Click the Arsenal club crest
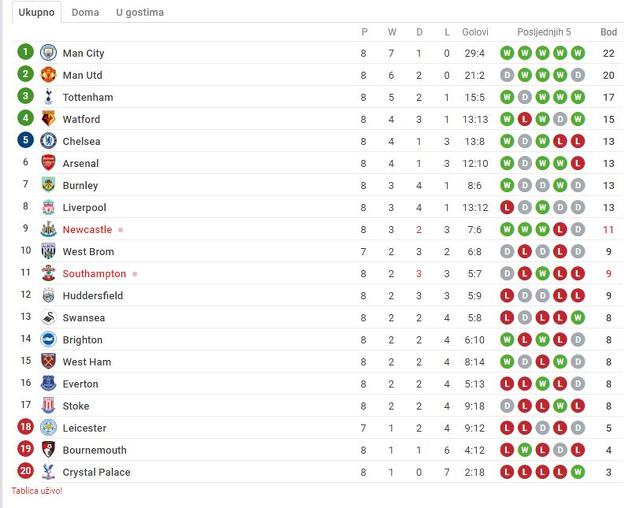This screenshot has width=632, height=508. point(48,163)
